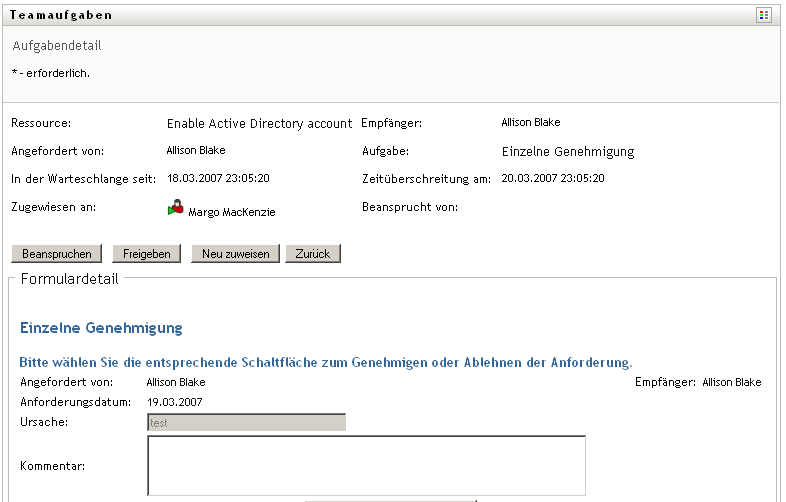This screenshot has width=786, height=502.
Task: Click the Anforderungsdatum value 19.03.2007
Action: [175, 402]
